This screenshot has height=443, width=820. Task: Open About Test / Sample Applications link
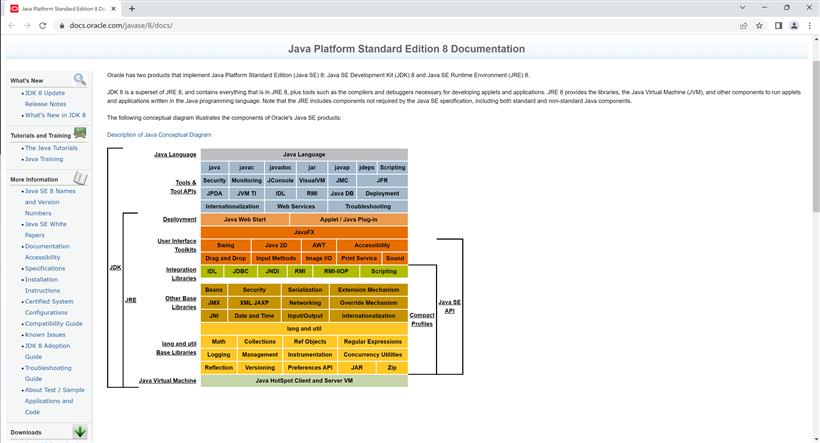54,401
